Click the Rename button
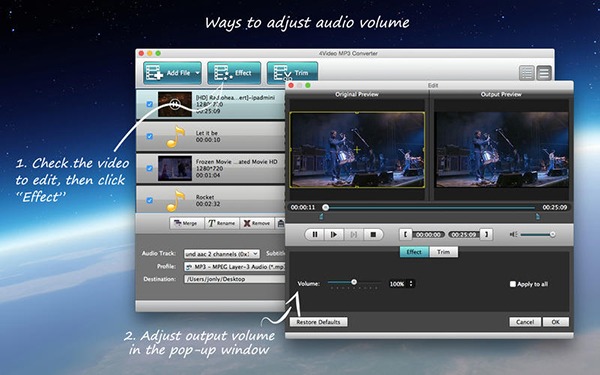600x375 pixels. click(222, 223)
